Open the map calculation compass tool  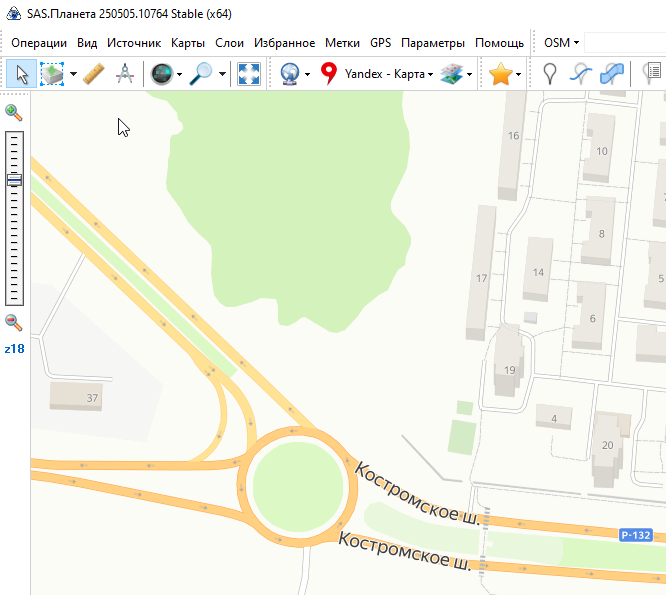tap(125, 74)
